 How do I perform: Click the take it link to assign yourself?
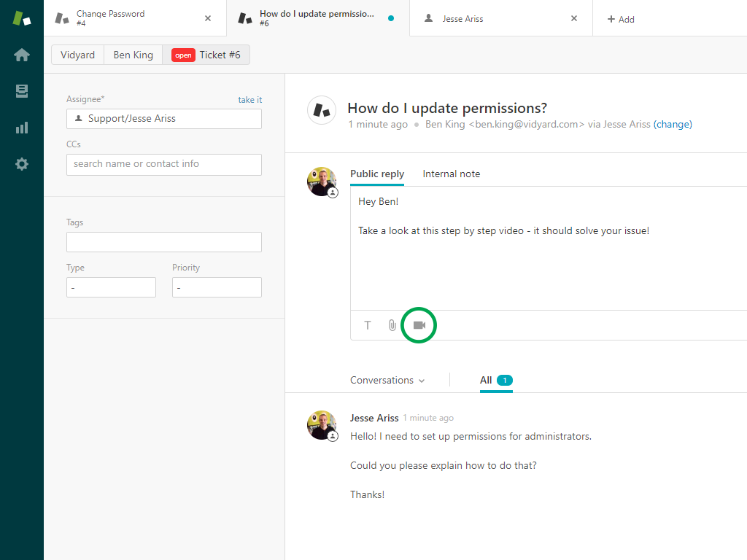tap(249, 99)
